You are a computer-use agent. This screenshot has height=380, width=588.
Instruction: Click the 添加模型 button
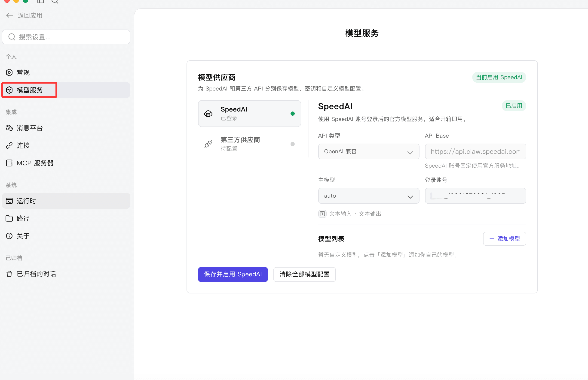(505, 239)
